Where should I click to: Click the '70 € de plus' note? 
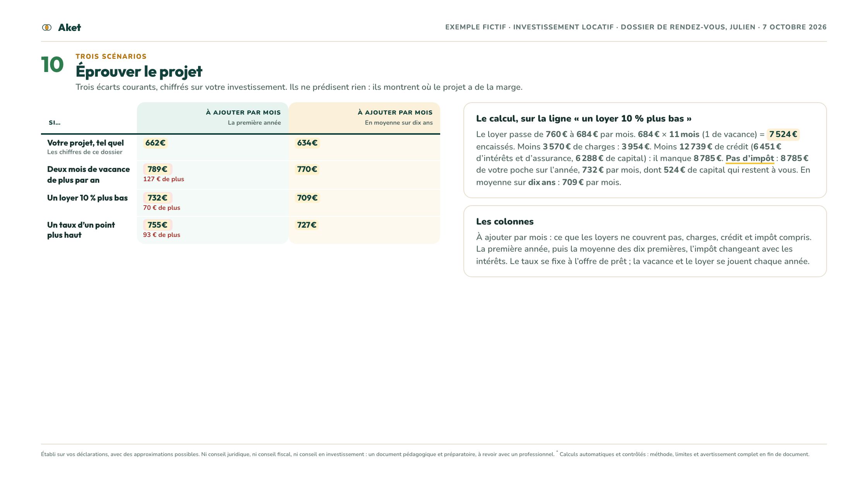coord(162,208)
